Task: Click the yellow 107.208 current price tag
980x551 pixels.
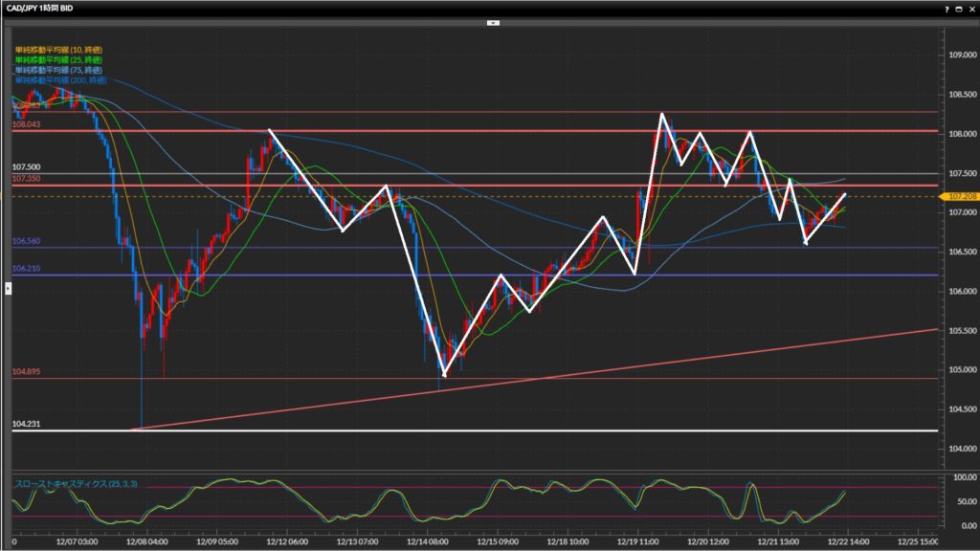Action: tap(960, 196)
